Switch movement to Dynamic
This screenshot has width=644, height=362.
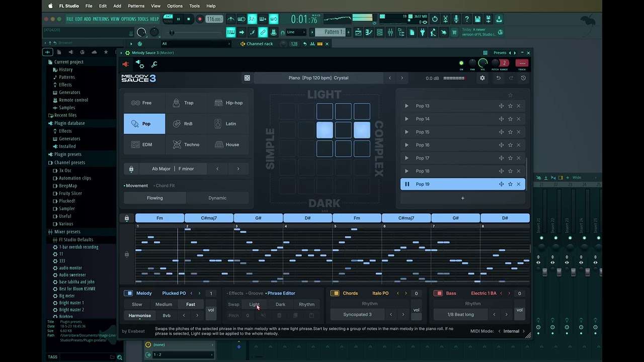pyautogui.click(x=217, y=198)
